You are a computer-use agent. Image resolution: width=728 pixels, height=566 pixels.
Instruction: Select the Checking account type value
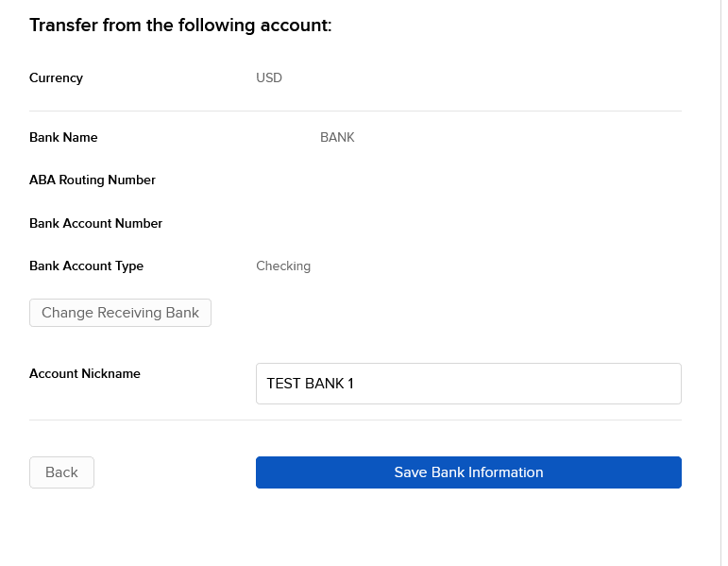[x=283, y=266]
